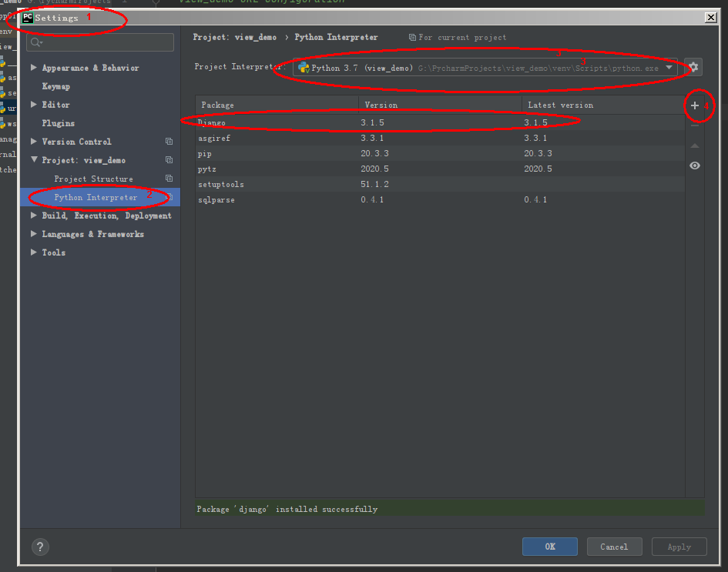Click Project: view_demo breadcrumb
728x572 pixels.
pos(234,37)
